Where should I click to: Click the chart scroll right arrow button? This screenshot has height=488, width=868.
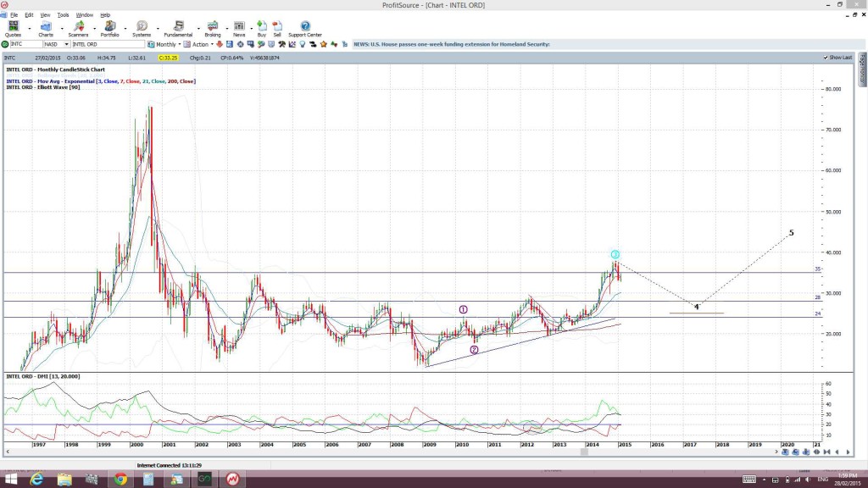pyautogui.click(x=848, y=452)
